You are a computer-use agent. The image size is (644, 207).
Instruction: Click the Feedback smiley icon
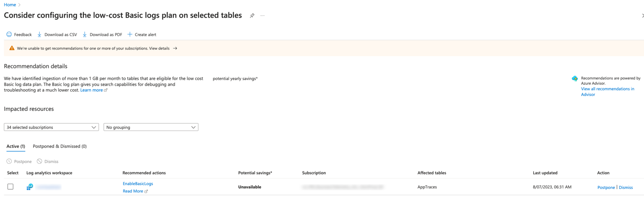9,34
